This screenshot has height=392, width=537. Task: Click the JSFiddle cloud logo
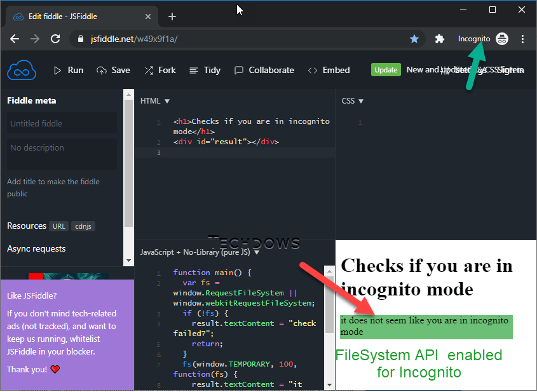tap(22, 70)
